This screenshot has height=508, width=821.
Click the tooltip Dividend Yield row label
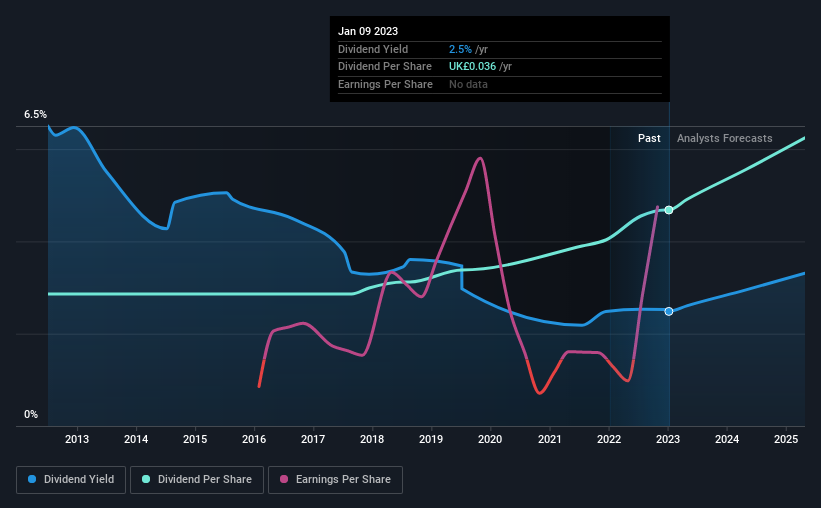click(x=373, y=49)
